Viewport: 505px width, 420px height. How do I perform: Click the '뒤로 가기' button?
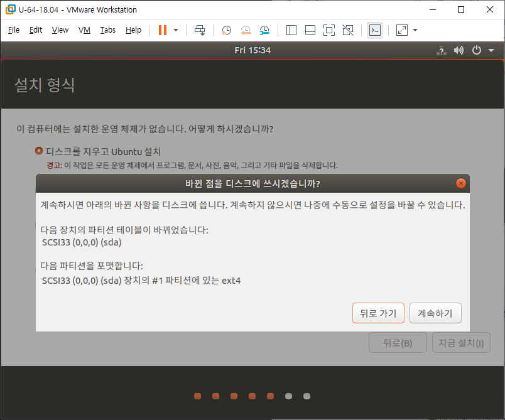click(x=378, y=313)
